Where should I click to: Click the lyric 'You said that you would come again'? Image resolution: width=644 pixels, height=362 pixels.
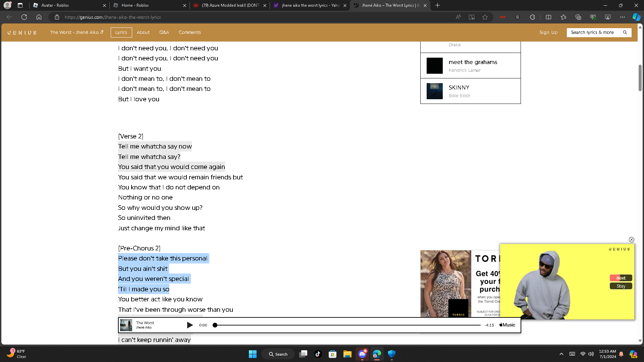click(x=171, y=167)
